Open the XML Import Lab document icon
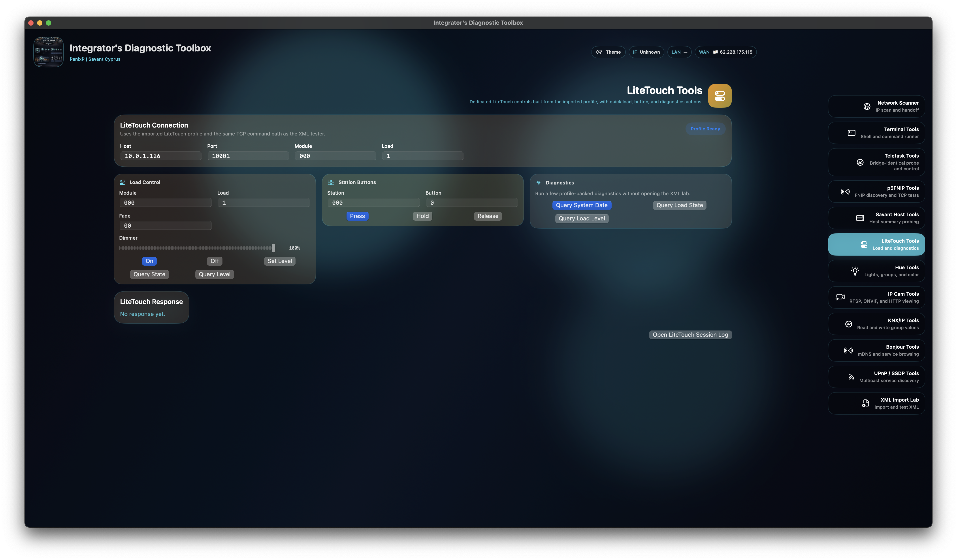Viewport: 957px width, 560px height. point(865,403)
